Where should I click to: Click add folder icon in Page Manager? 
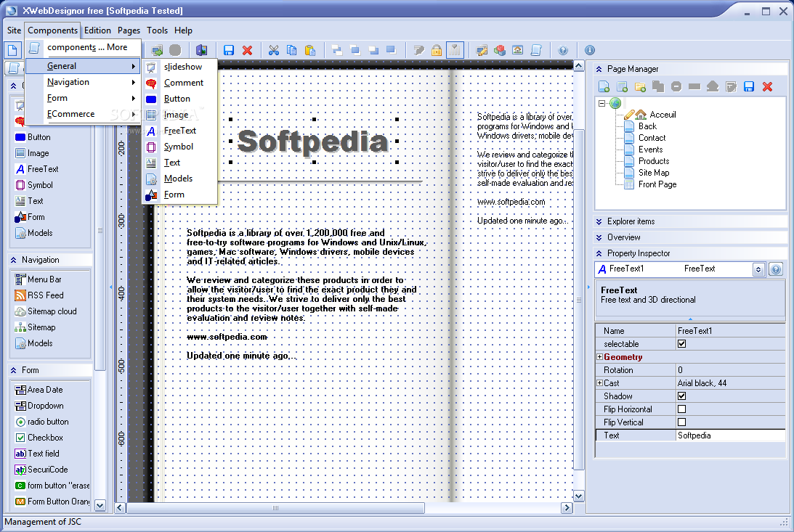pyautogui.click(x=640, y=86)
